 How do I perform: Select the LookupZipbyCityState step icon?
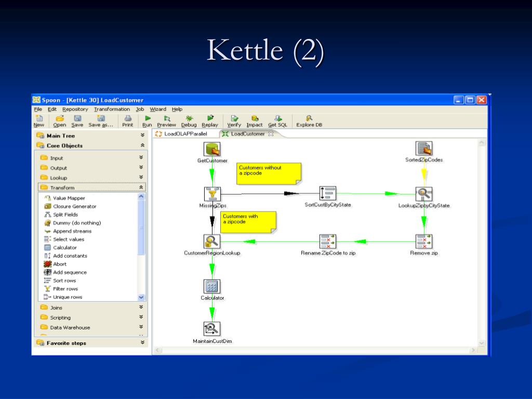click(424, 194)
